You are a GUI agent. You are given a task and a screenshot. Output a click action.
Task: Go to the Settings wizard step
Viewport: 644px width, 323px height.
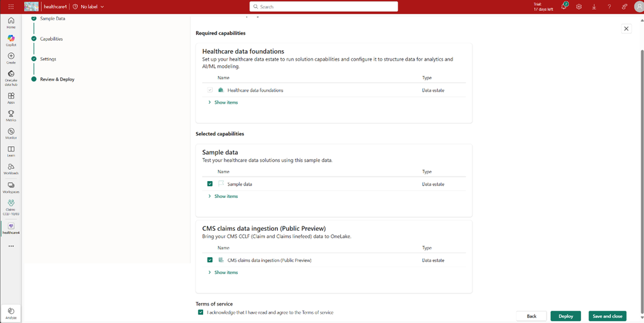tap(48, 59)
